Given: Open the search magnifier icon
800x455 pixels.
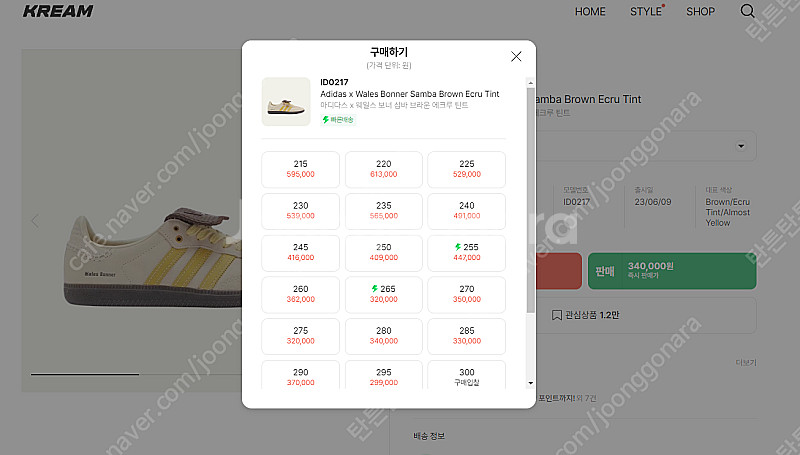Looking at the screenshot, I should click(747, 11).
